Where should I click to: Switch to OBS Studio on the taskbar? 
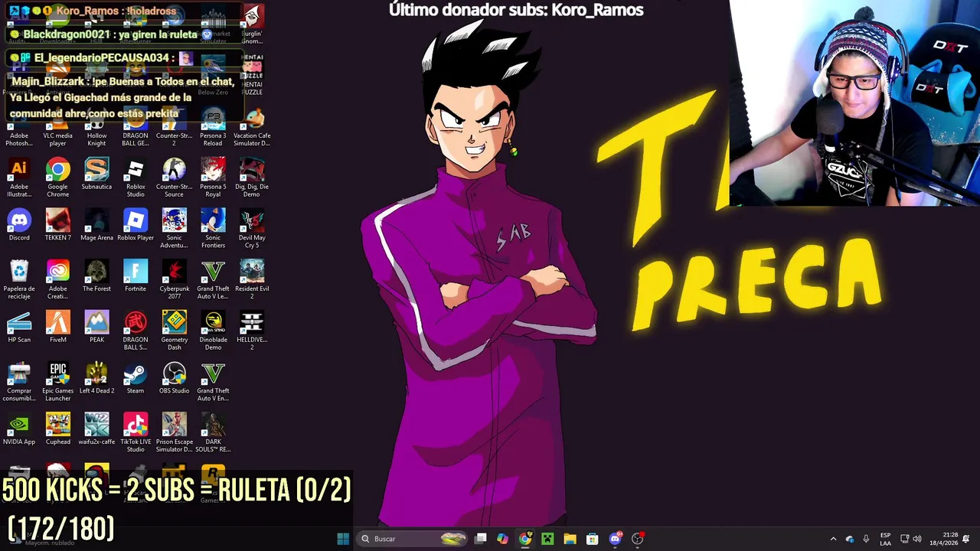[637, 539]
